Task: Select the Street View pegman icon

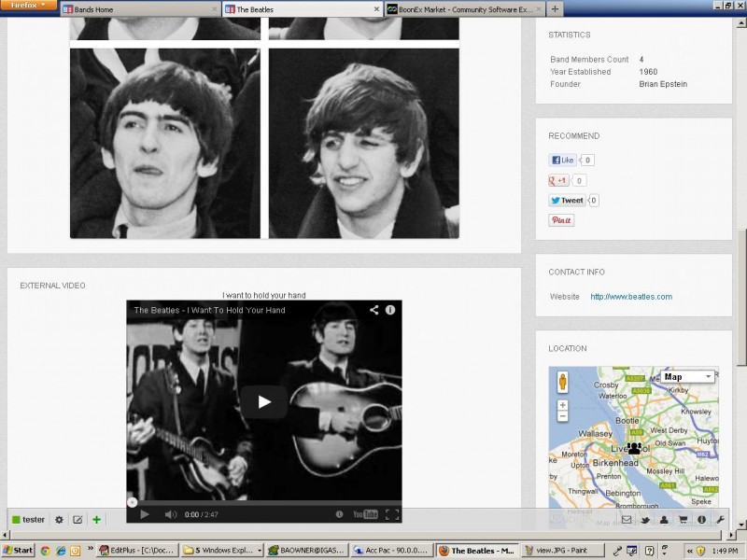Action: tap(562, 383)
